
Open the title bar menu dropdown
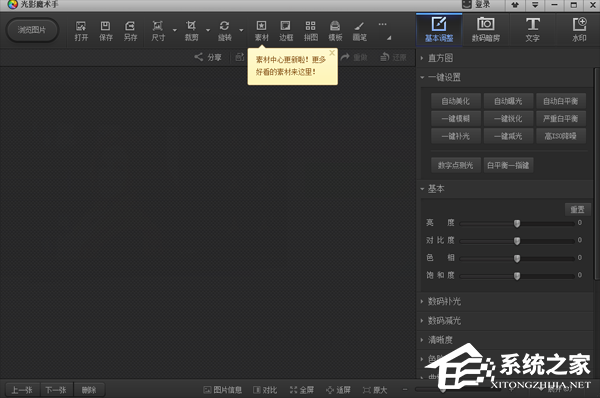535,5
